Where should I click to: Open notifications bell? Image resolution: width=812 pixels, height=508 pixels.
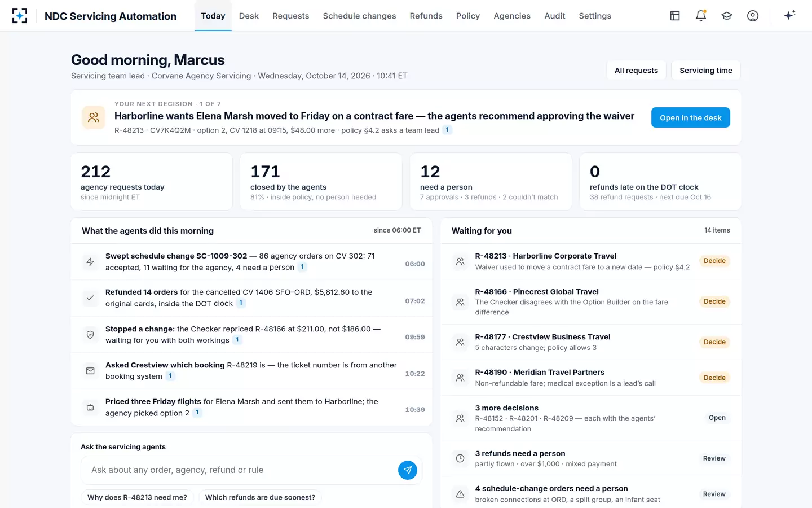[x=701, y=16]
